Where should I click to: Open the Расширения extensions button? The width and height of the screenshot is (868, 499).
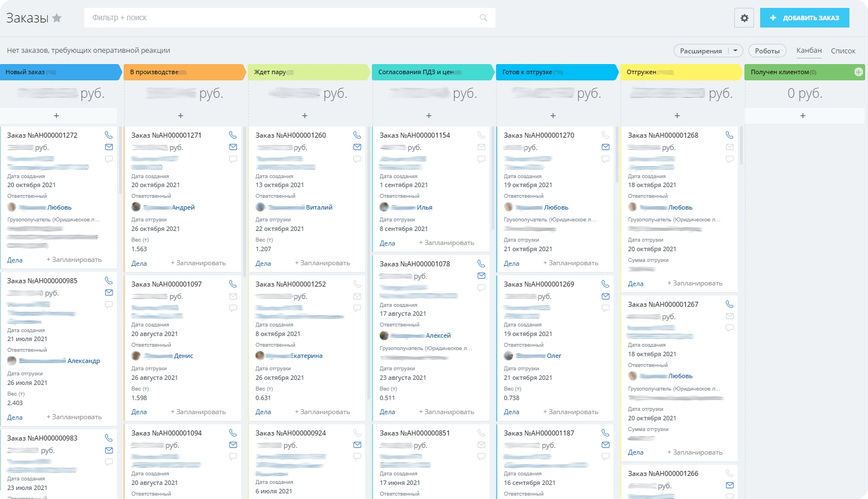[x=701, y=51]
